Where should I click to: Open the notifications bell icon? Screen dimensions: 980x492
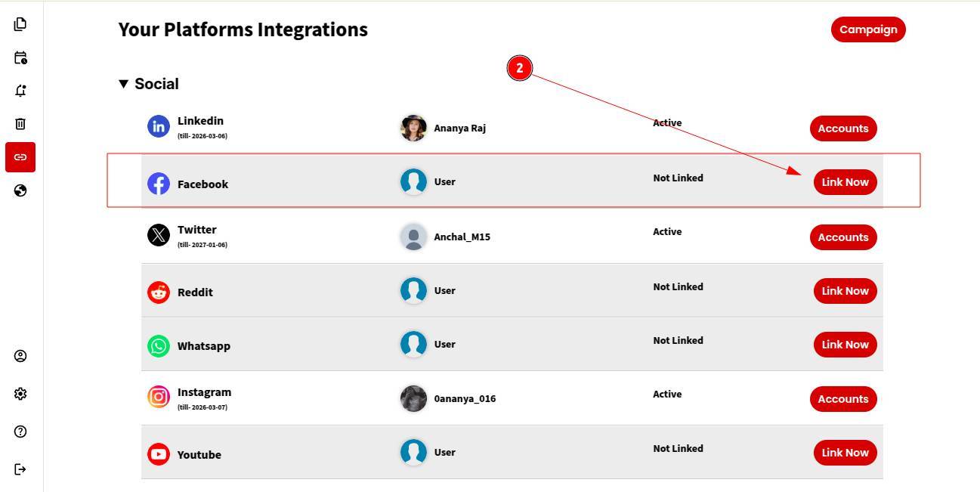click(20, 91)
